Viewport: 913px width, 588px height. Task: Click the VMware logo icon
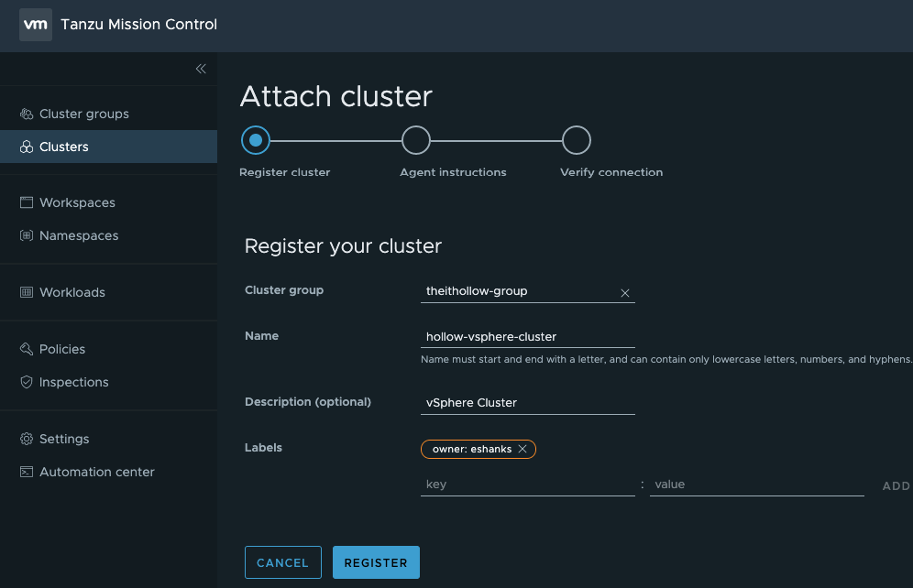click(35, 25)
